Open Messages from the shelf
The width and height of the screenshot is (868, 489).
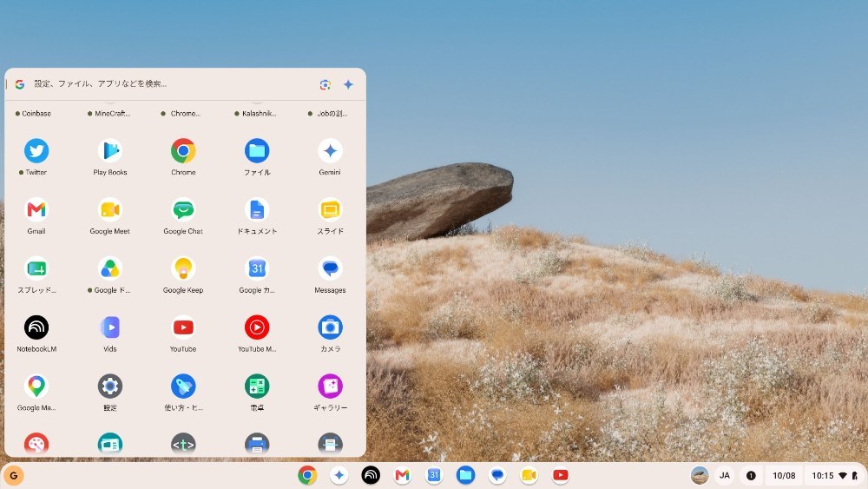(497, 475)
